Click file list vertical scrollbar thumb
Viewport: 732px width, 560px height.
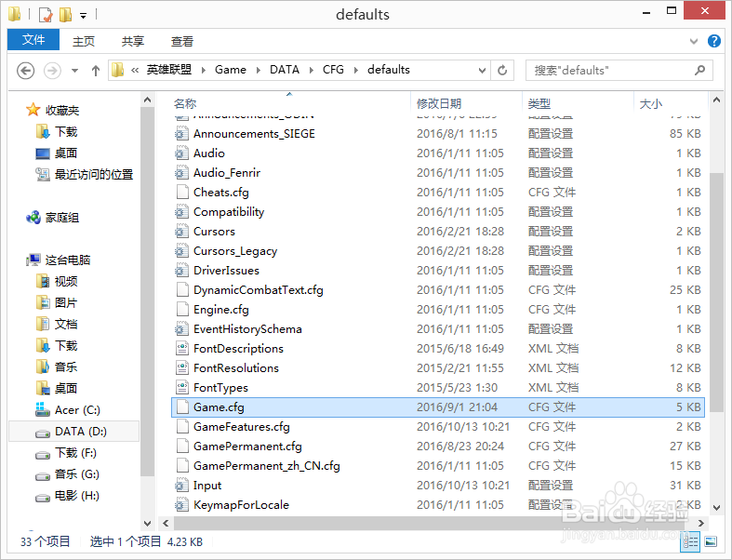click(716, 293)
